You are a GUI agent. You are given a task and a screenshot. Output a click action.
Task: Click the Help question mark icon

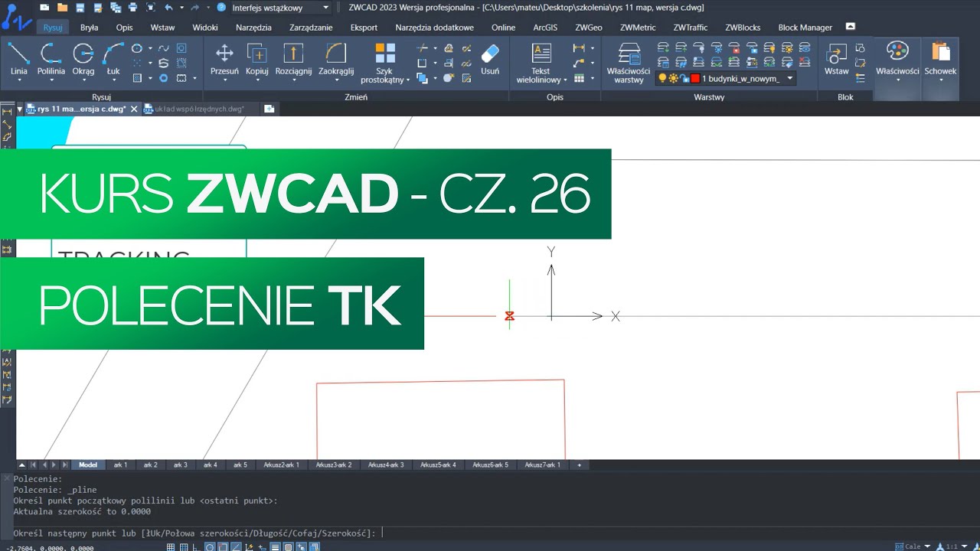point(221,8)
